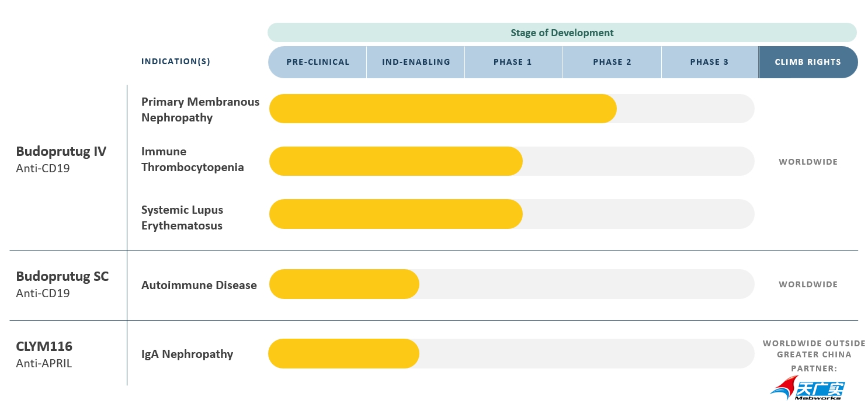This screenshot has width=868, height=407.
Task: Click the Worldwide Outside Greater China text
Action: (814, 349)
